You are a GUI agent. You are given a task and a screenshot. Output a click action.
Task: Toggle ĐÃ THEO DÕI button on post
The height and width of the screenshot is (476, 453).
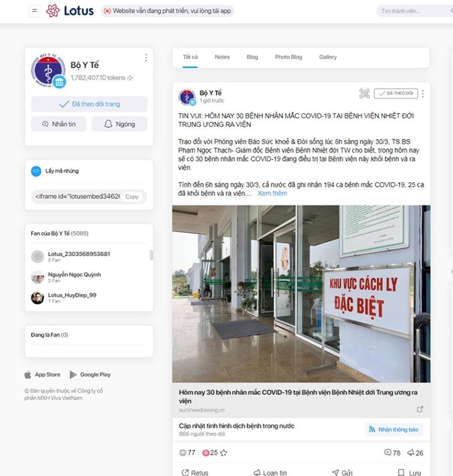[396, 93]
